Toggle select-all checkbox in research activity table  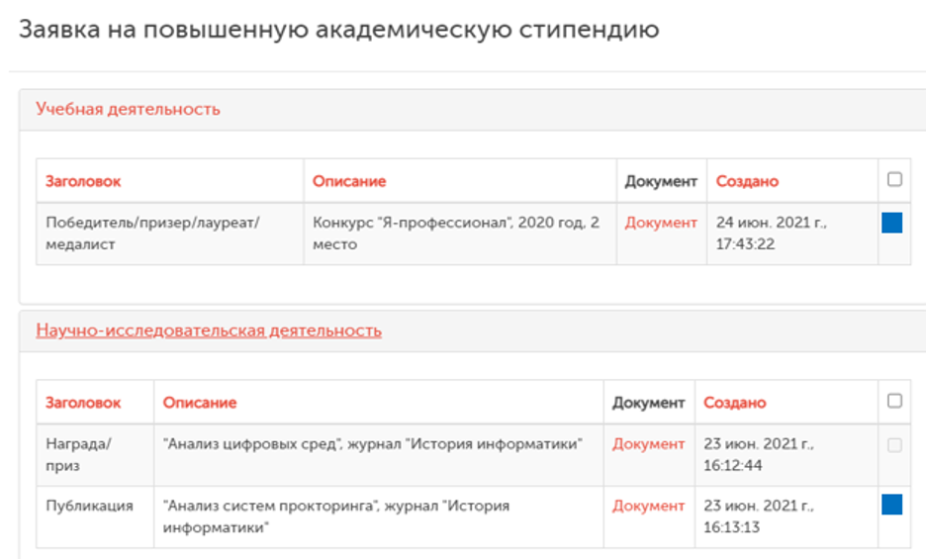(x=894, y=402)
